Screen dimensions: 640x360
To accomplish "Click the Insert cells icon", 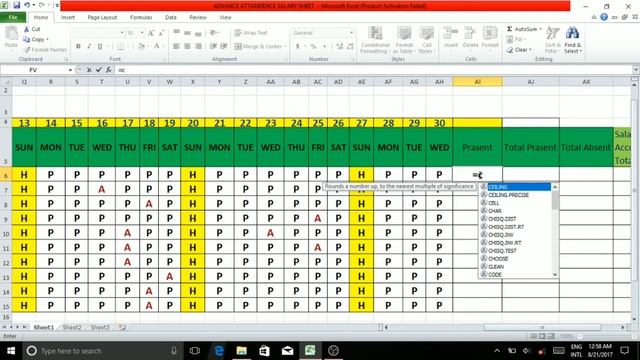I will (x=451, y=37).
